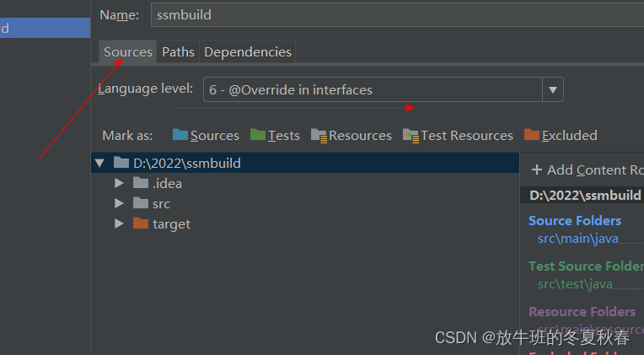This screenshot has height=355, width=644.
Task: Select the highlighted module in left list
Action: pos(46,28)
